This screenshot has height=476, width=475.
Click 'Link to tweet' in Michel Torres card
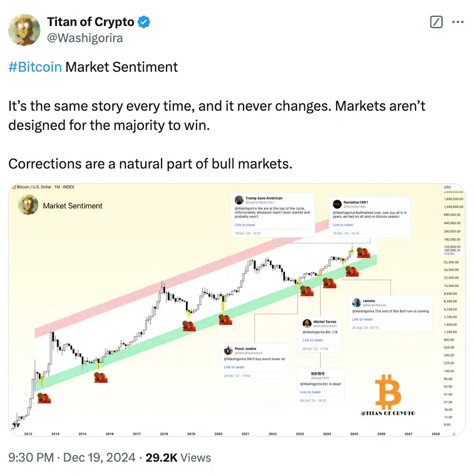(x=313, y=340)
